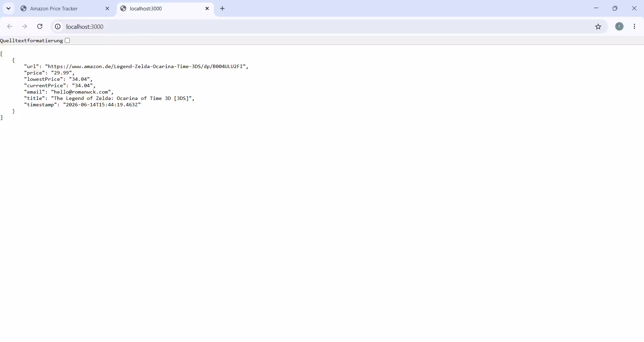Screen dimensions: 644x342
Task: Restore down the browser window
Action: point(615,8)
